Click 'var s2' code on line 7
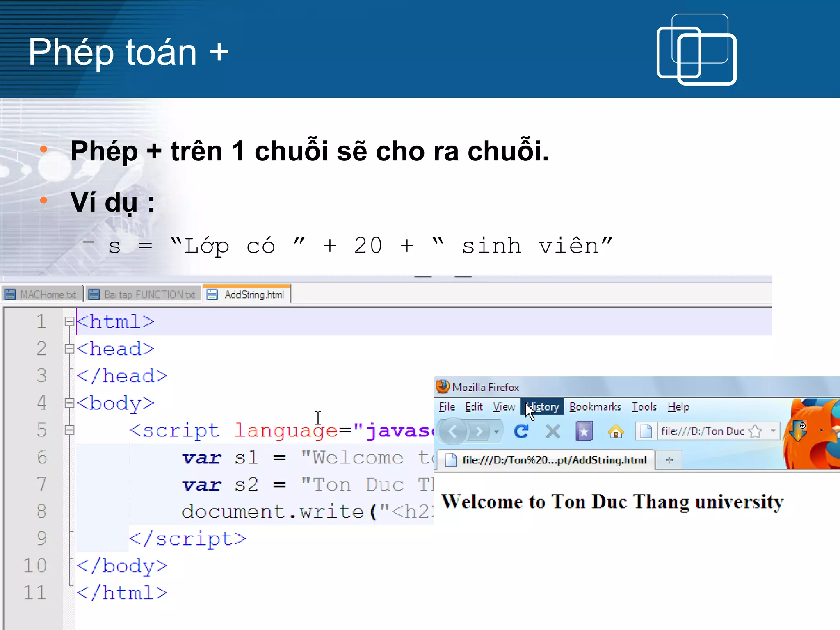Viewport: 840px width, 630px height. pos(220,485)
